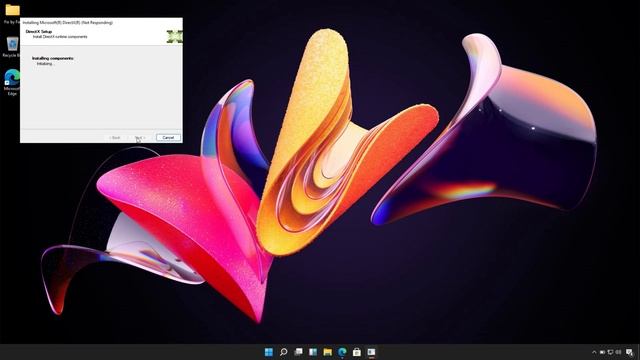Image resolution: width=640 pixels, height=360 pixels.
Task: Open the network status tray icon
Action: (x=611, y=352)
